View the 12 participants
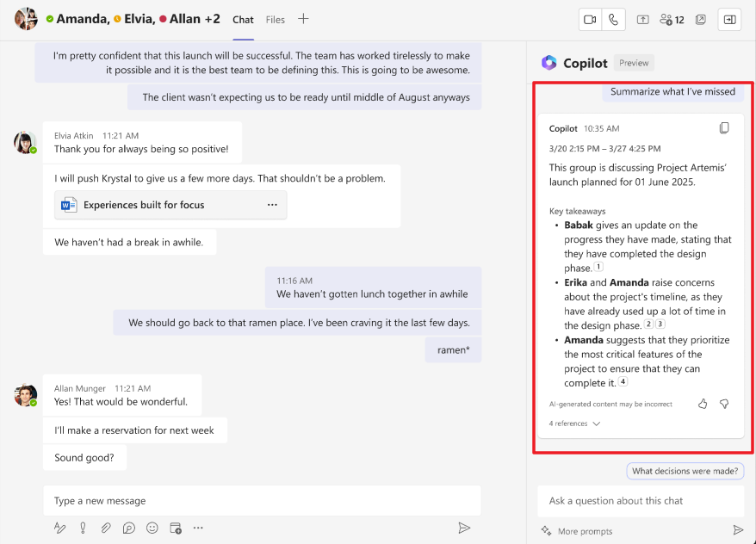Screen dimensions: 756x544 coord(672,20)
